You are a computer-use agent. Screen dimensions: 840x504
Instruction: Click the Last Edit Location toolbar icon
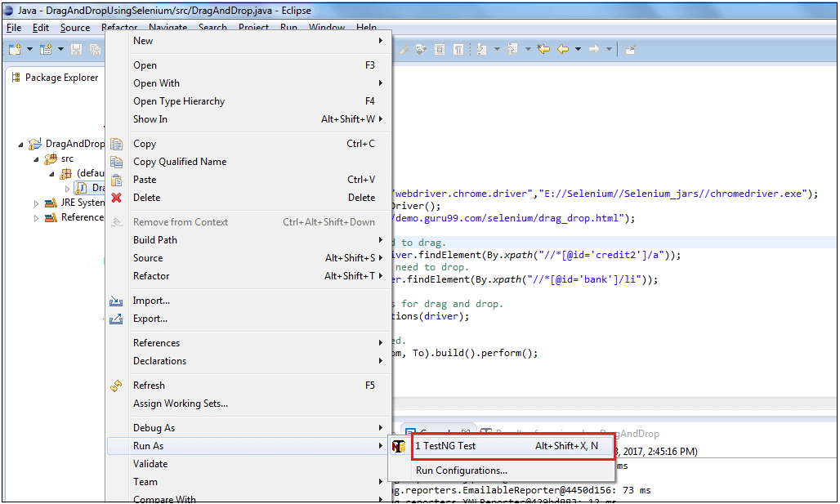pos(543,50)
